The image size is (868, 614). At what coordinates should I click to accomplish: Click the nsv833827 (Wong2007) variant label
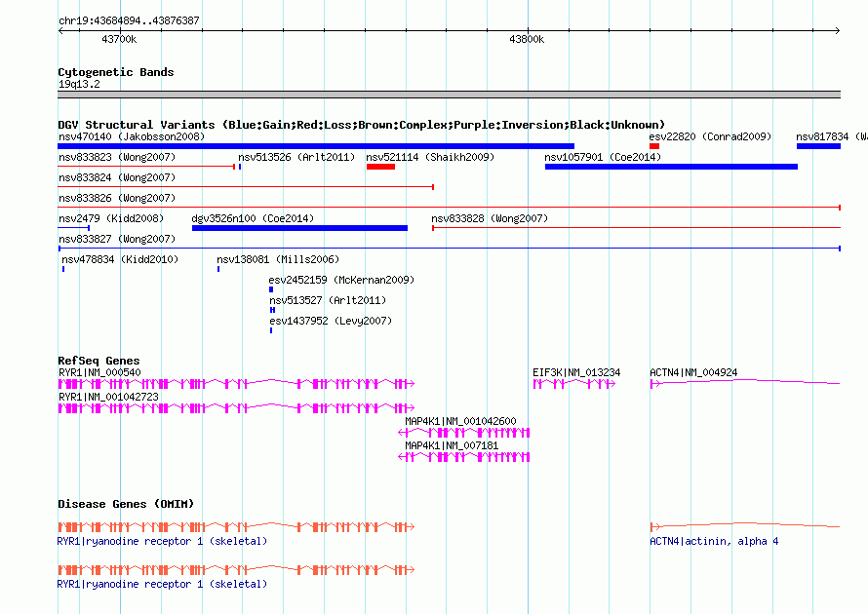click(x=117, y=239)
